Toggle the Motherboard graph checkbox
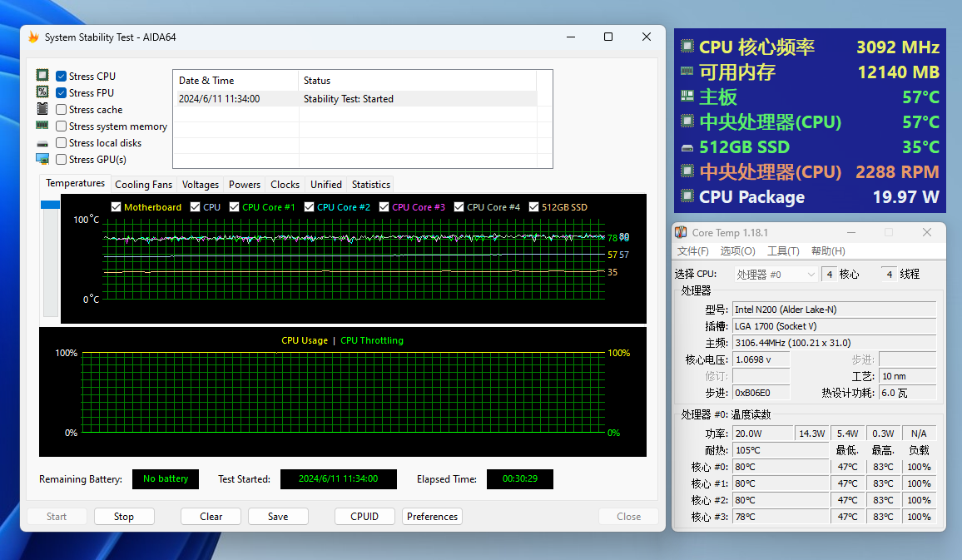The width and height of the screenshot is (962, 560). [116, 206]
